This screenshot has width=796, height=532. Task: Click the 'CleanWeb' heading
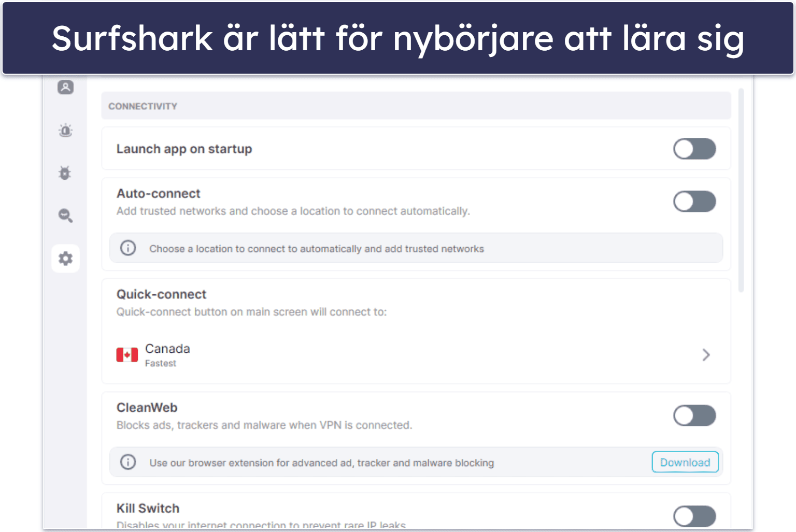[147, 408]
